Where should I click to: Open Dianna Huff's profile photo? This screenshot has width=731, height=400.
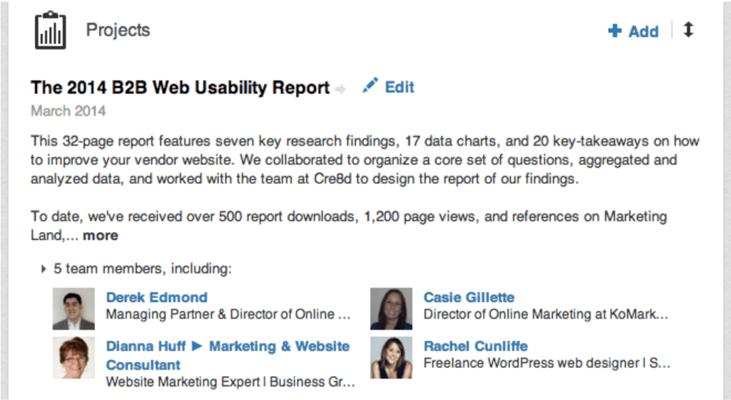point(74,358)
